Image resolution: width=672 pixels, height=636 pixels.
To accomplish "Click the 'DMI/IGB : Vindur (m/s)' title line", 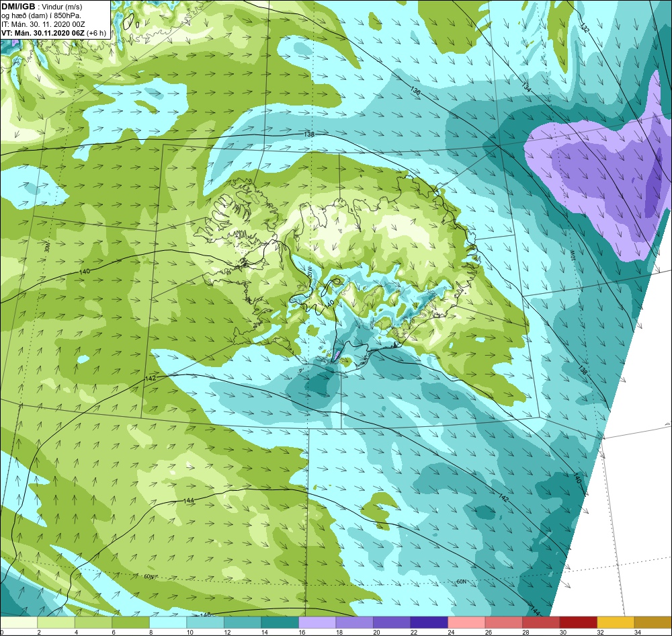I will coord(42,7).
